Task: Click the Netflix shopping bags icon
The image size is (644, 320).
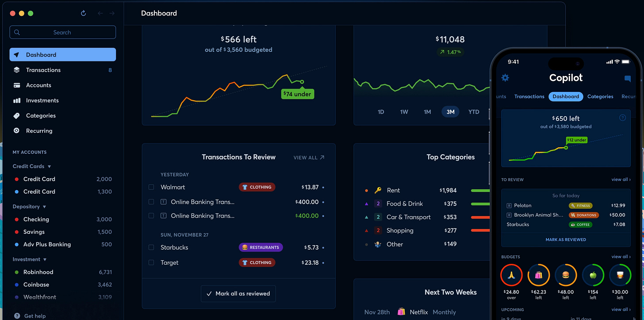Action: point(401,312)
